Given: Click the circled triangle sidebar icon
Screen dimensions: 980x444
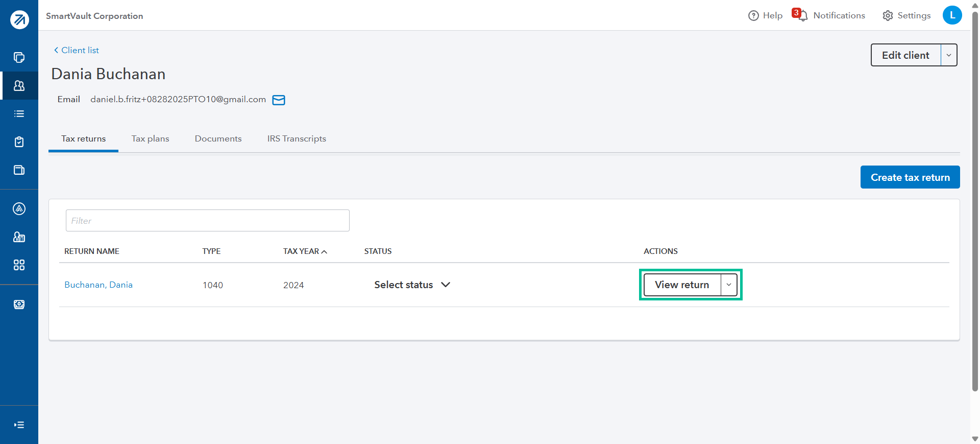Looking at the screenshot, I should [19, 208].
